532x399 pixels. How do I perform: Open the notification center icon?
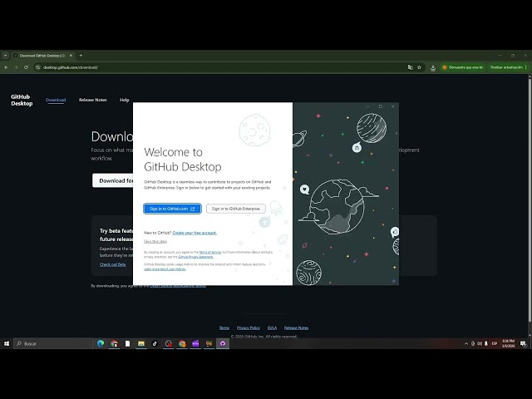tap(524, 343)
